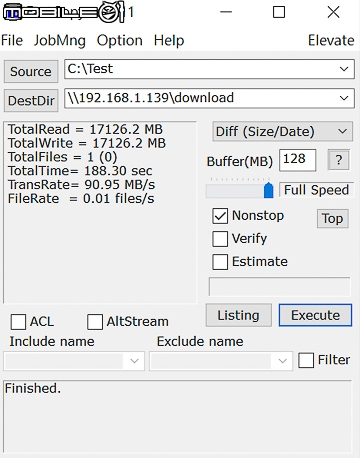Click the Listing button
Viewport: 360px width, 458px height.
tap(239, 315)
